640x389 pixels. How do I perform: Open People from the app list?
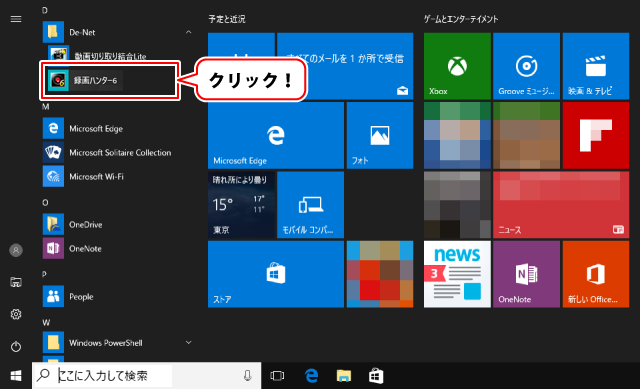[118, 296]
